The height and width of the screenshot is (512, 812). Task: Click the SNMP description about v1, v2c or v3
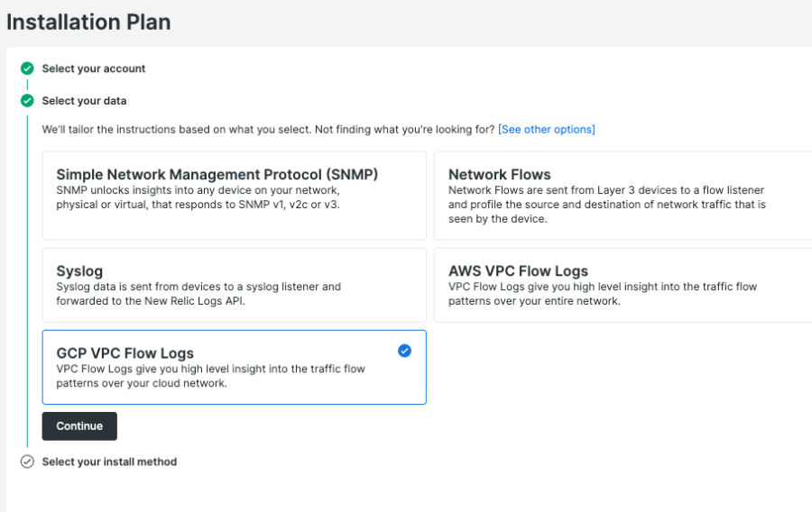click(198, 197)
